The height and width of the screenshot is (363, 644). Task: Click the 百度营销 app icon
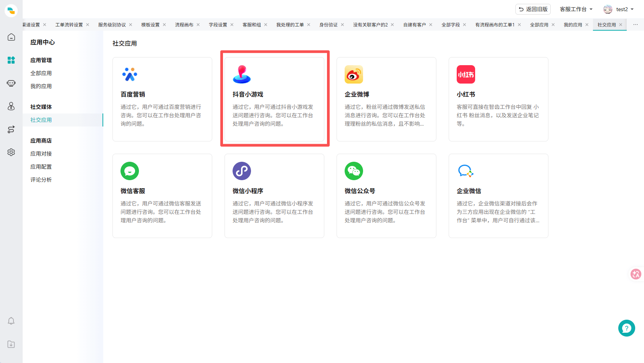[x=130, y=74]
